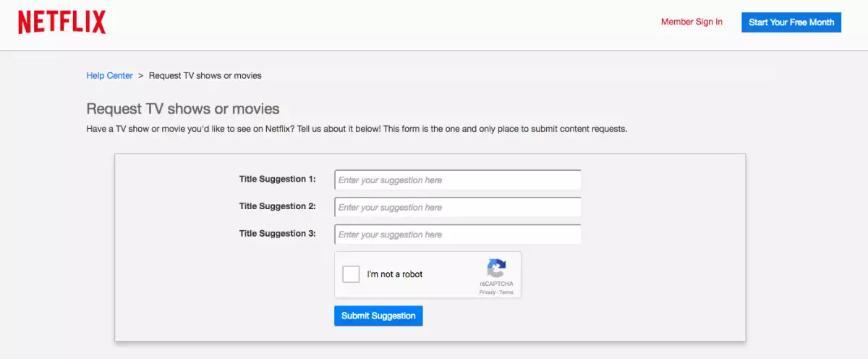Click the Title Suggestion 2 label
Image resolution: width=868 pixels, height=359 pixels.
[277, 206]
